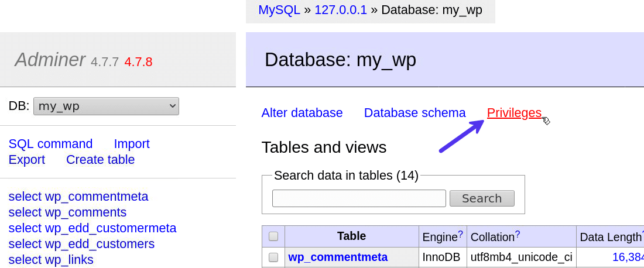Open the wp_commentmeta table link
644x268 pixels.
338,257
